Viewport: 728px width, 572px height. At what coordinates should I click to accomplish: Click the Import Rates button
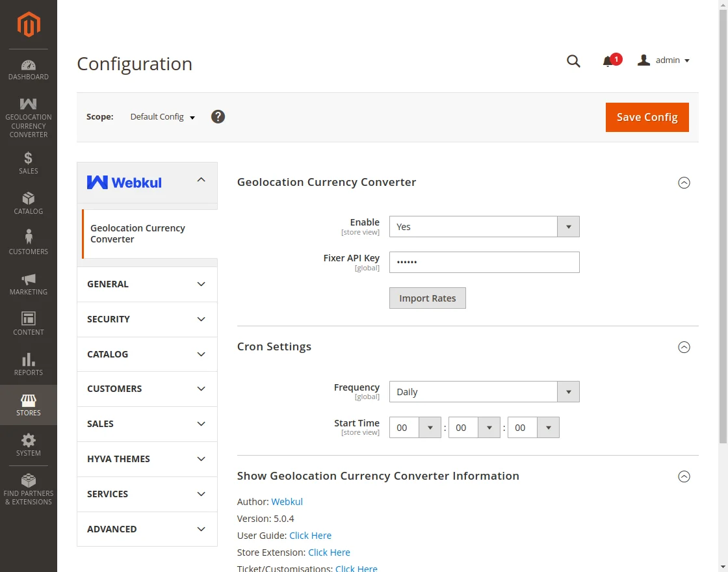pos(427,298)
